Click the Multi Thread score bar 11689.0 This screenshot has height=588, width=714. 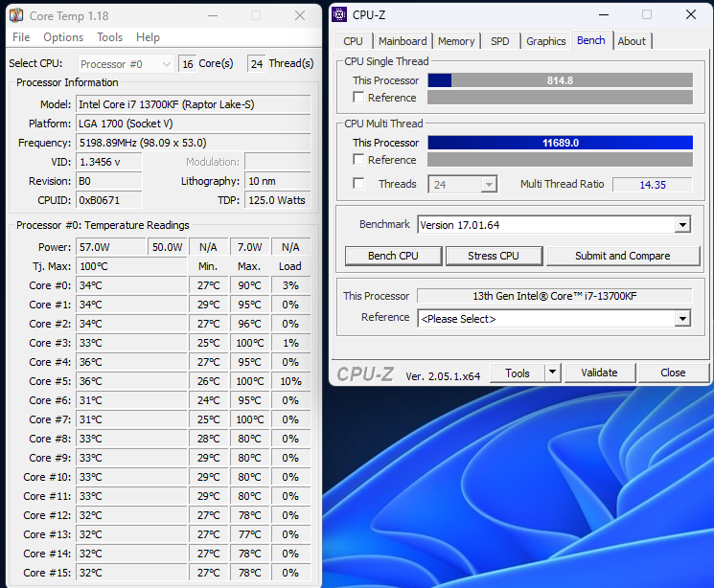pos(560,143)
